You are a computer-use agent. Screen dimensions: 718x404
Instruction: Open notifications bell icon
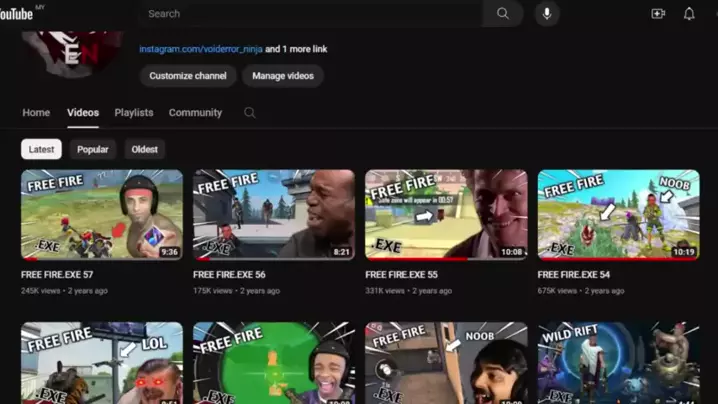tap(689, 14)
